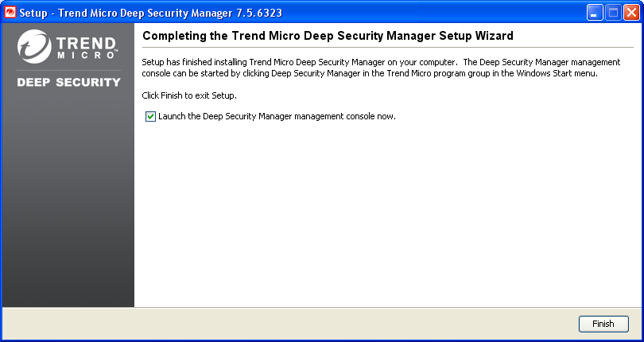This screenshot has width=644, height=342.
Task: Click the separator line under the heading
Action: coord(387,47)
